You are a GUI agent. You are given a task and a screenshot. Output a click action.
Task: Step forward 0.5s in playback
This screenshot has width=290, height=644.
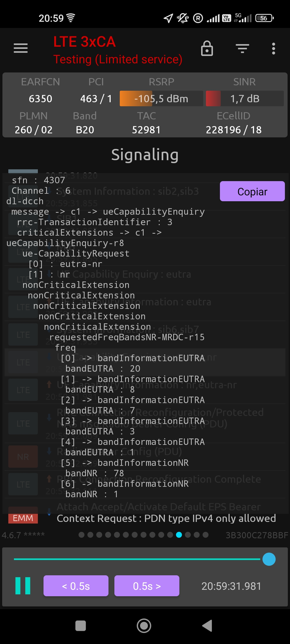point(147,586)
